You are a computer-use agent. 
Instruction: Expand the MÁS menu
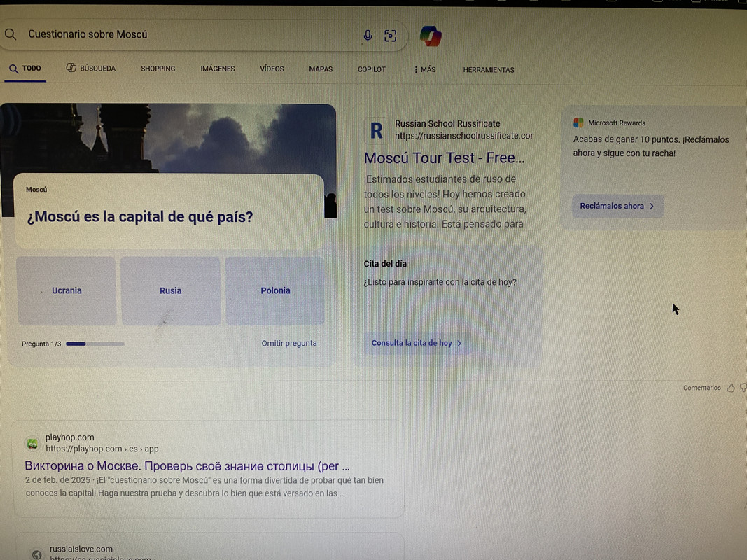425,69
